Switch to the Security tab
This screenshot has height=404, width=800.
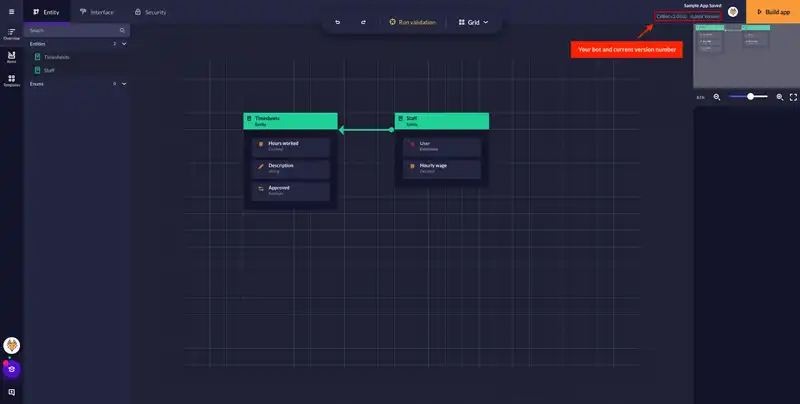pyautogui.click(x=150, y=12)
